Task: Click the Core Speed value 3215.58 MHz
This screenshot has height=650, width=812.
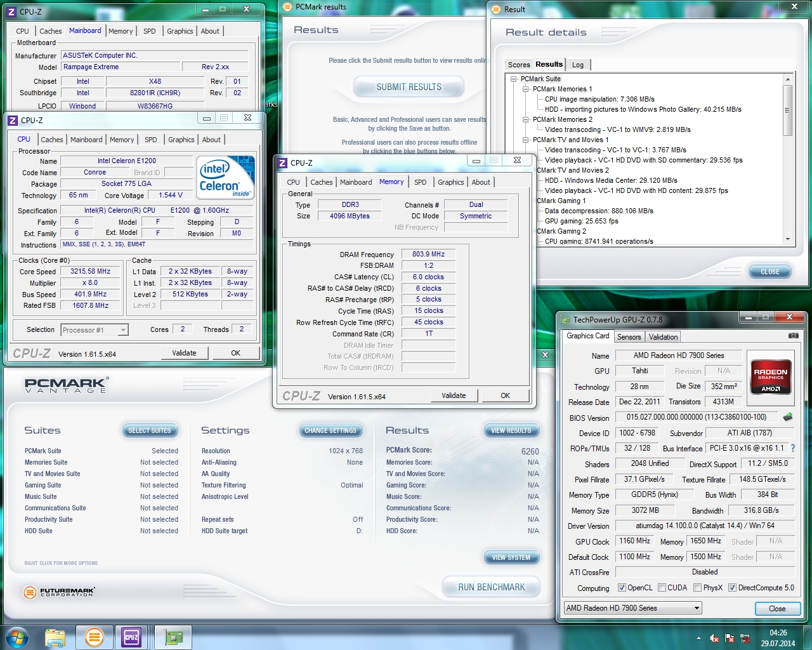Action: pos(90,271)
